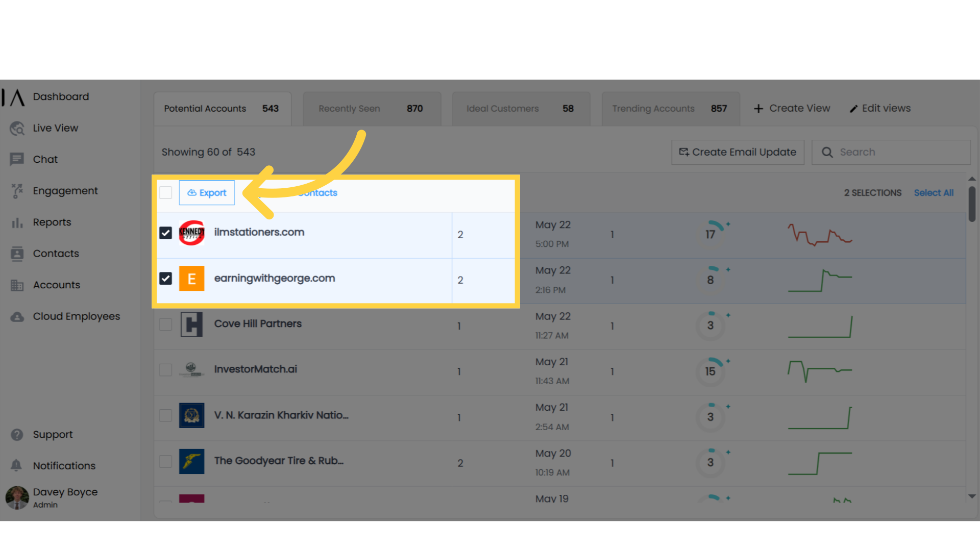Uncheck the ilmstationers.com checkbox
The height and width of the screenshot is (551, 980).
click(x=165, y=233)
